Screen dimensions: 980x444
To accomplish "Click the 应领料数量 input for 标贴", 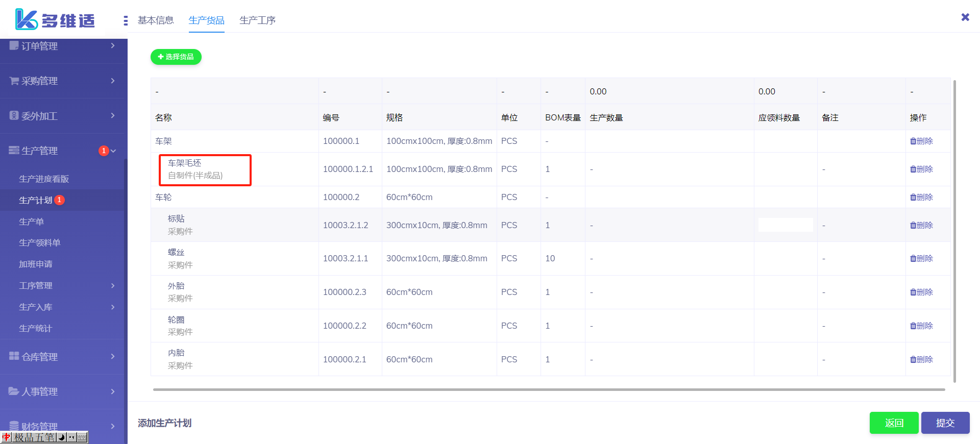I will tap(785, 225).
